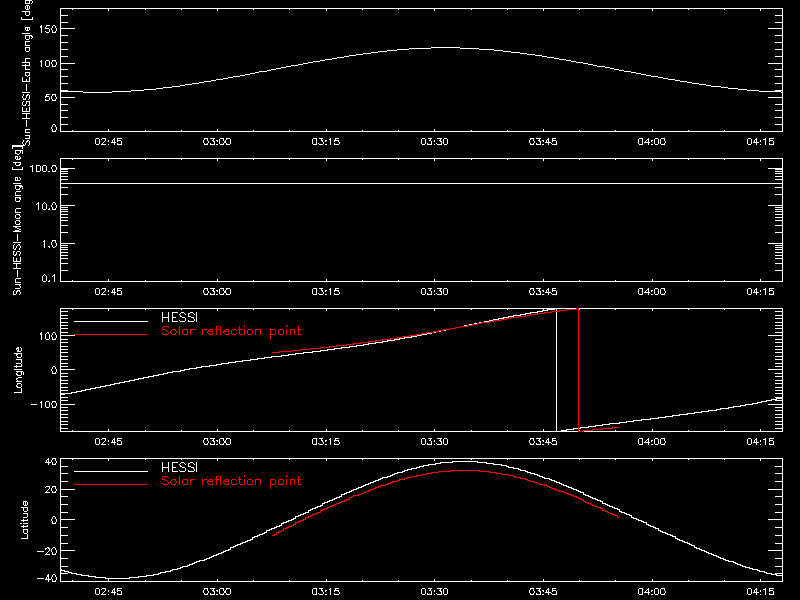Click the 40 tick on the Latitude axis
This screenshot has width=800, height=600.
click(x=51, y=462)
